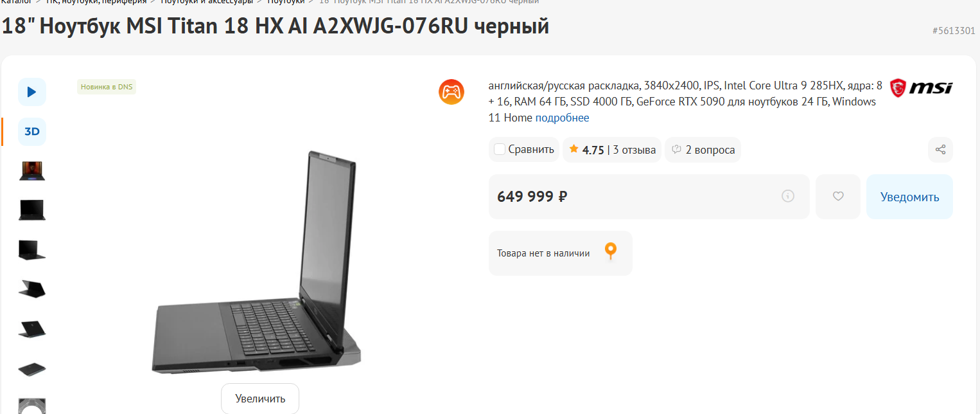Open the 2 вопроса section
Viewport: 980px width, 414px height.
703,150
